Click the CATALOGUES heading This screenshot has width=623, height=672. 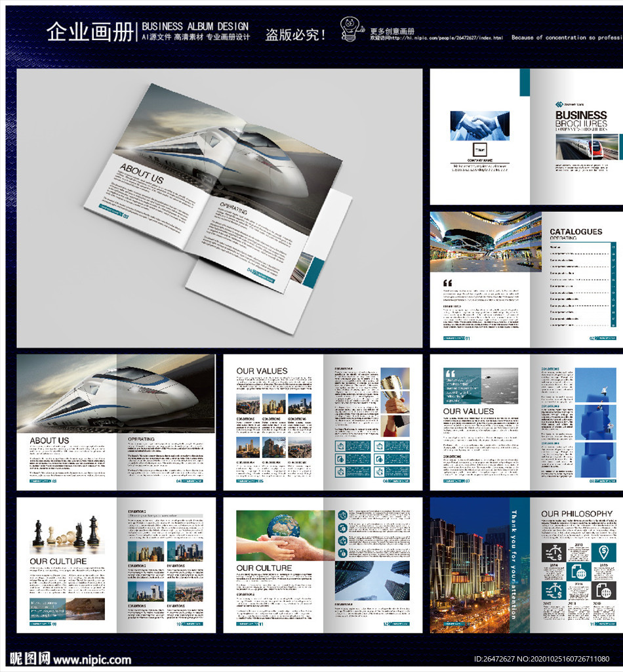(576, 232)
